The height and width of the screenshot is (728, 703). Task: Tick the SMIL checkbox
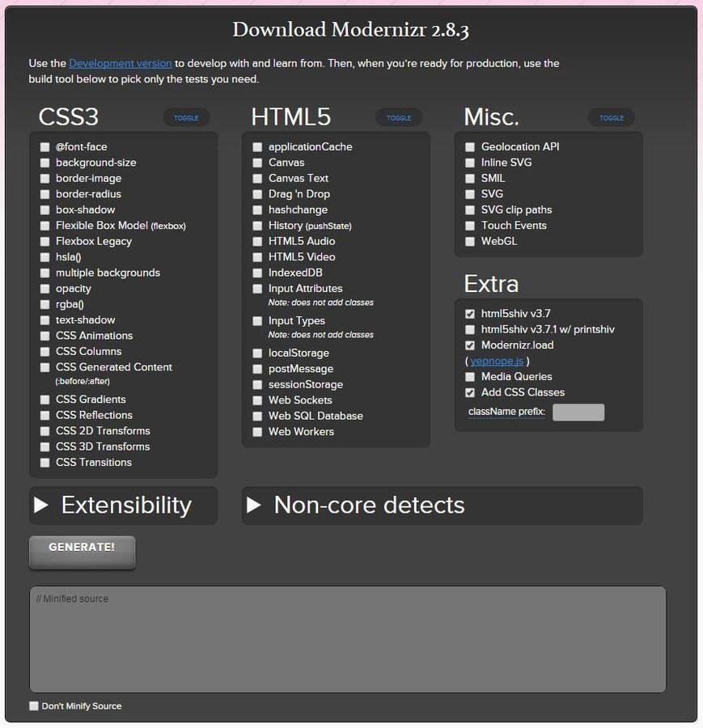pyautogui.click(x=470, y=179)
